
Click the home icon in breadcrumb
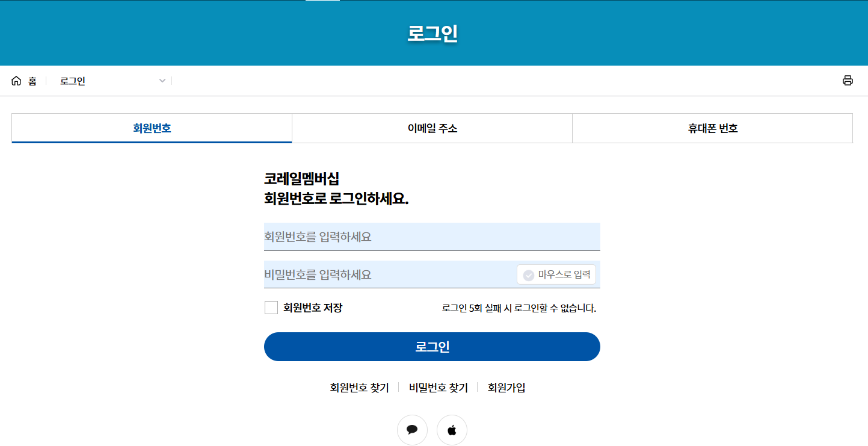[16, 81]
